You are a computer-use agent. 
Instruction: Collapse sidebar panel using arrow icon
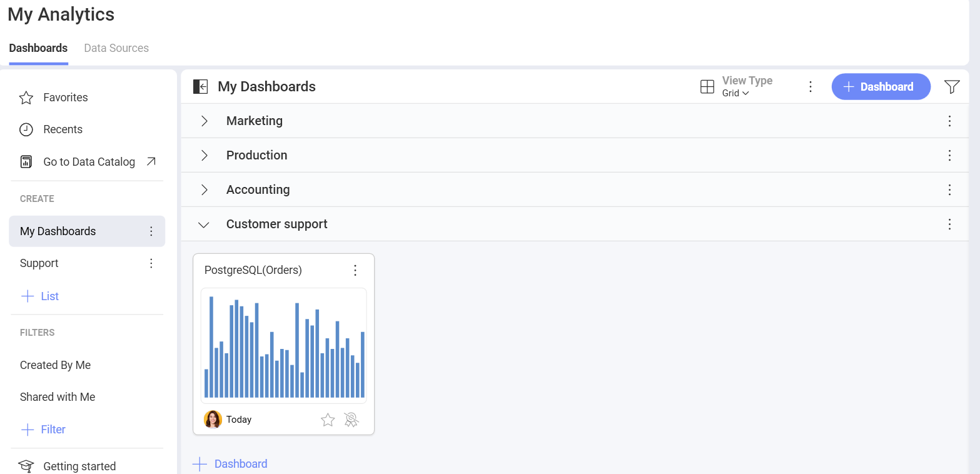pyautogui.click(x=200, y=86)
